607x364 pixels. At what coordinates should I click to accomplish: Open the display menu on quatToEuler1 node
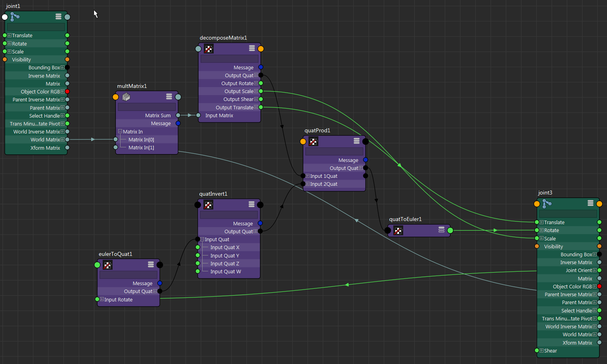tap(441, 230)
